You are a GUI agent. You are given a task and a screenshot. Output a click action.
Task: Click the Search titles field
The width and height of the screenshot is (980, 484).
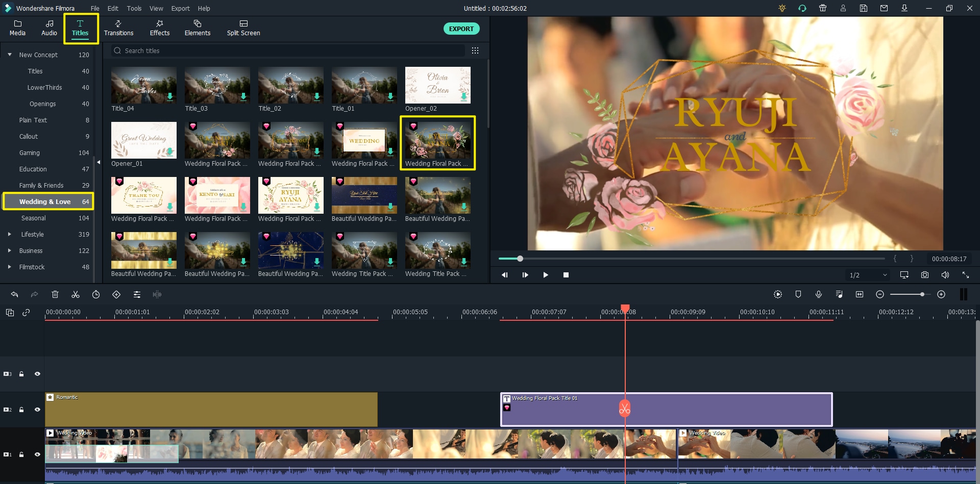click(x=288, y=50)
